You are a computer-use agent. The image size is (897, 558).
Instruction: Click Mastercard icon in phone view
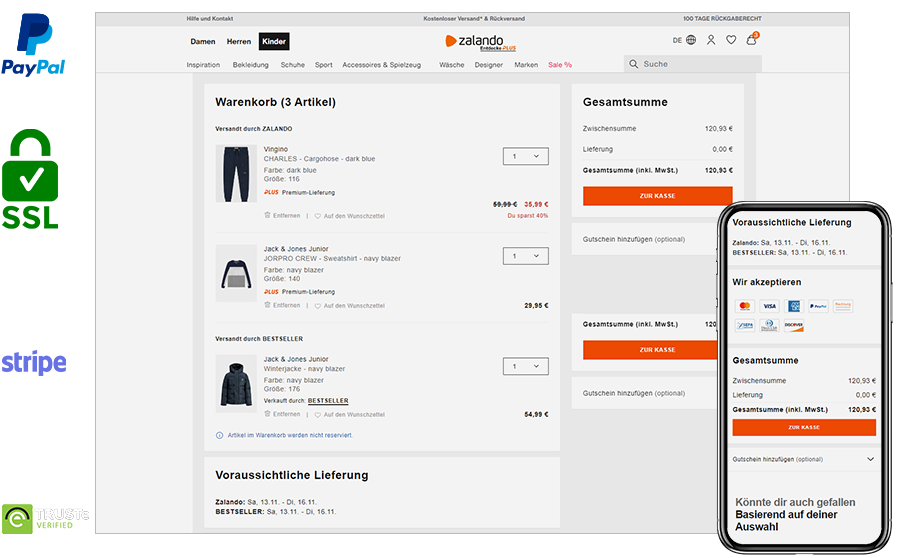744,306
